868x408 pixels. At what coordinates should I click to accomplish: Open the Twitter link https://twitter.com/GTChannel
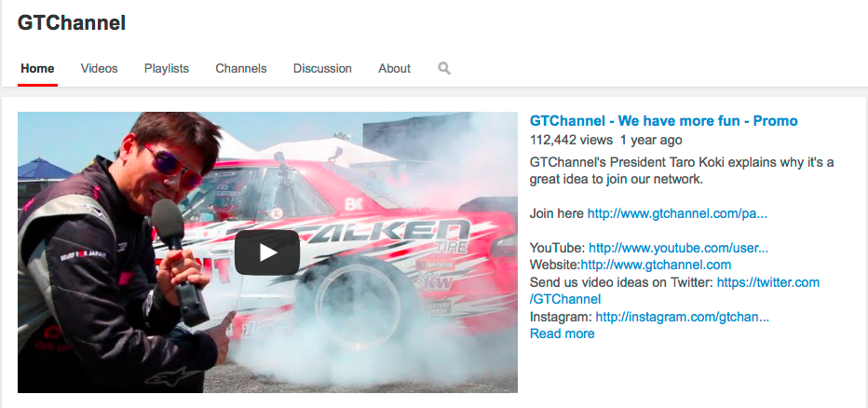[x=767, y=282]
